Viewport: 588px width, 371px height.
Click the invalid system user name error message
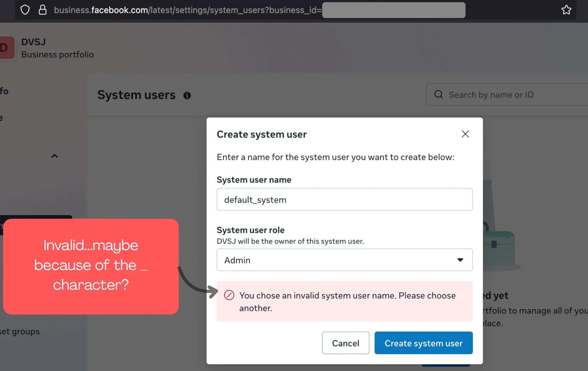click(347, 302)
